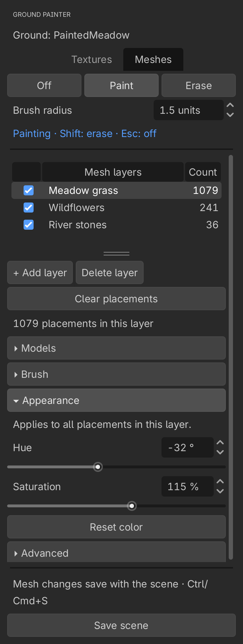Click Hue decrement down arrow
The image size is (243, 644).
(x=220, y=452)
